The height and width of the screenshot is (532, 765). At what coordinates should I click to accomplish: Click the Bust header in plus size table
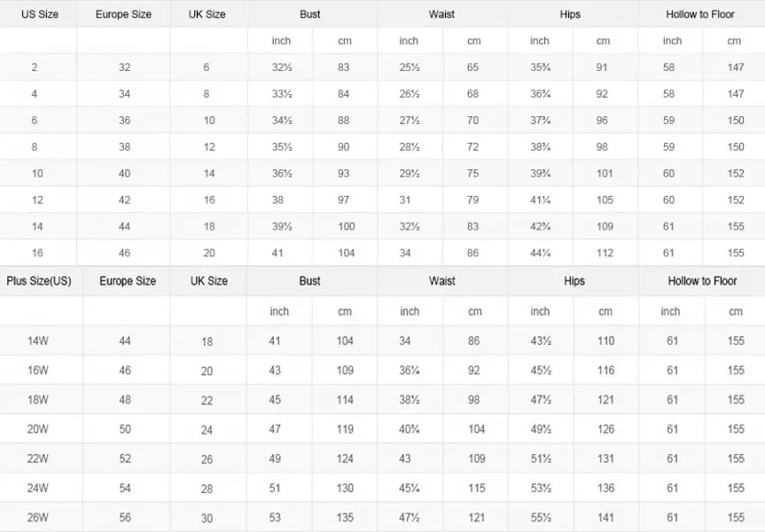pyautogui.click(x=309, y=281)
